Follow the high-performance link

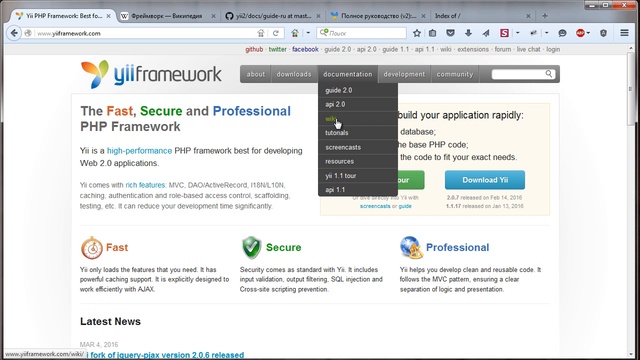pos(139,151)
